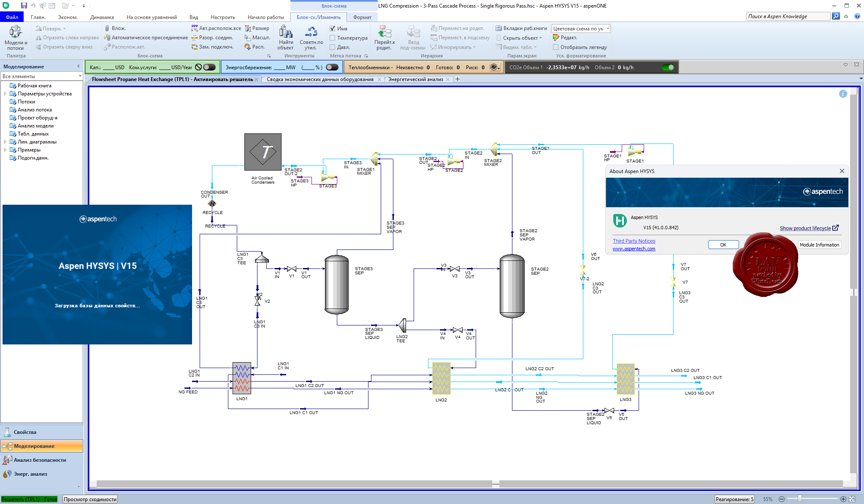Open heat exchangers status dropdown button
This screenshot has height=504, width=864.
pos(495,67)
